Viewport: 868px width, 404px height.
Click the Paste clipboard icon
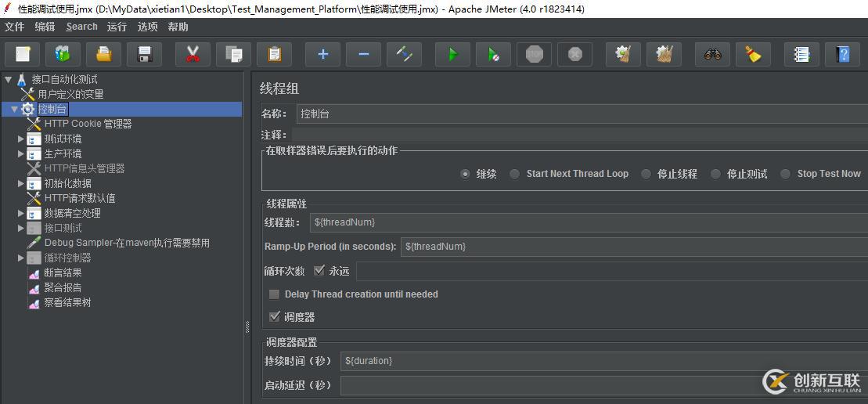pyautogui.click(x=275, y=54)
